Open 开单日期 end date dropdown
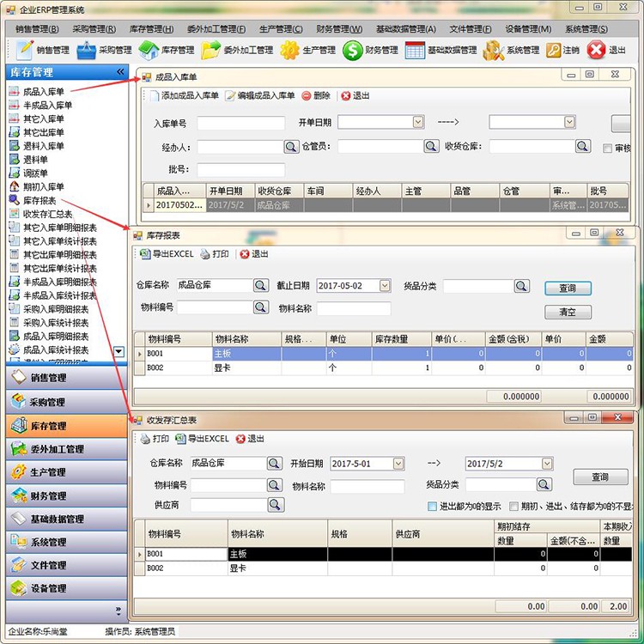 tap(569, 122)
